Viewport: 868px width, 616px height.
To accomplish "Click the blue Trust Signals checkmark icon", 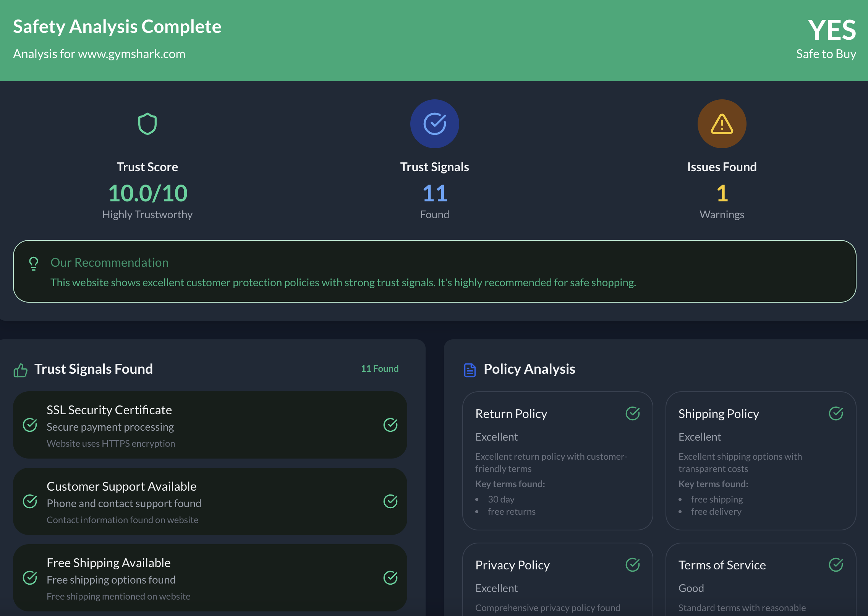I will [x=434, y=124].
